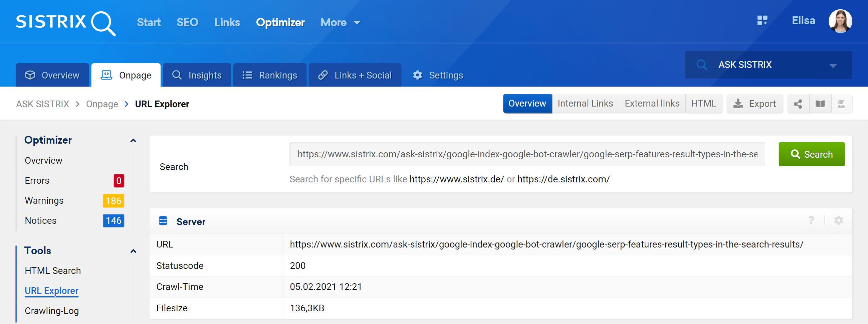Viewport: 868px width, 324px height.
Task: Click Filesize value 136,3KB
Action: click(x=306, y=308)
